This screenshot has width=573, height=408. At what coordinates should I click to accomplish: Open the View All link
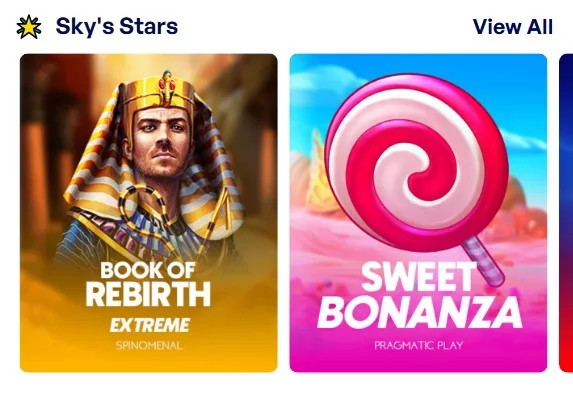coord(513,27)
